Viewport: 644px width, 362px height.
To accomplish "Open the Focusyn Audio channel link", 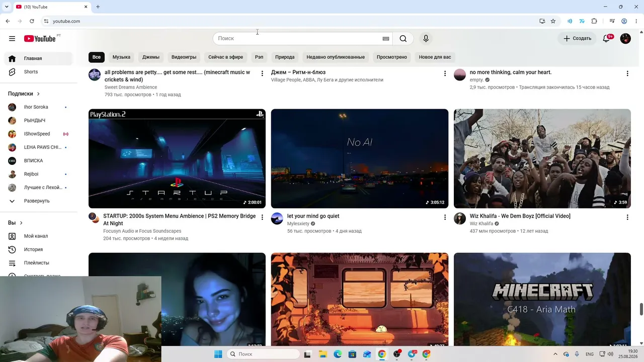I will point(142,231).
